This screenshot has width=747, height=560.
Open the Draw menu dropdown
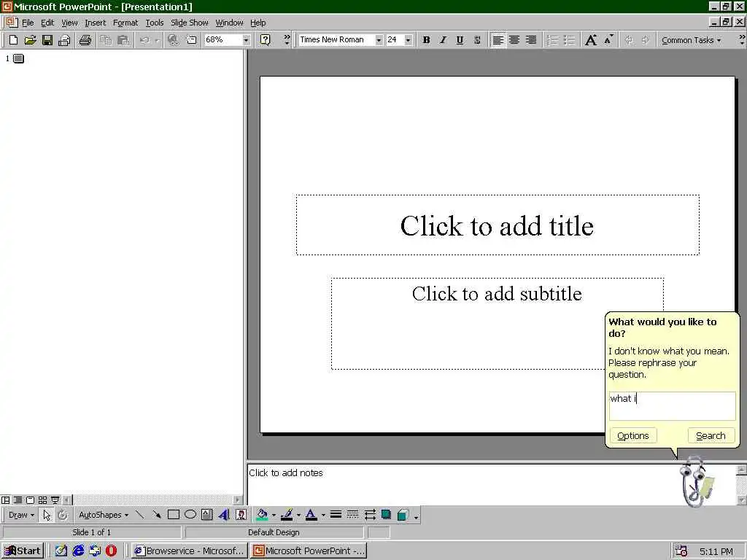point(21,515)
